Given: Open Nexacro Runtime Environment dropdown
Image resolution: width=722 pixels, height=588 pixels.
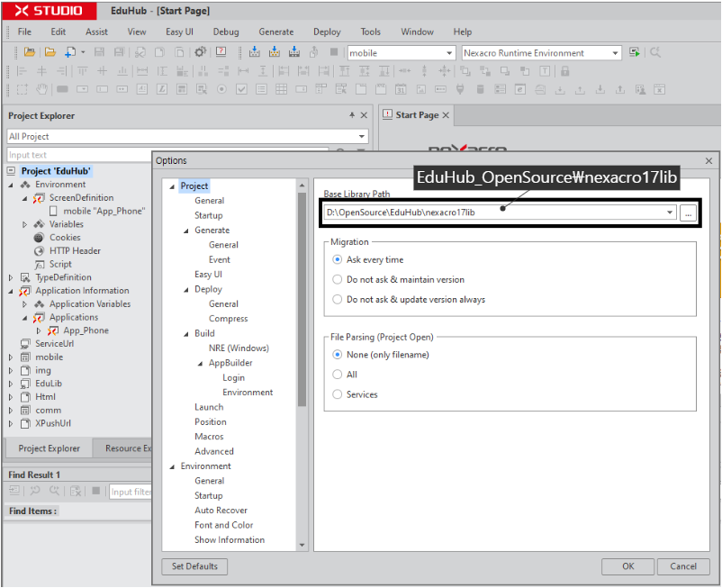Looking at the screenshot, I should click(x=615, y=53).
